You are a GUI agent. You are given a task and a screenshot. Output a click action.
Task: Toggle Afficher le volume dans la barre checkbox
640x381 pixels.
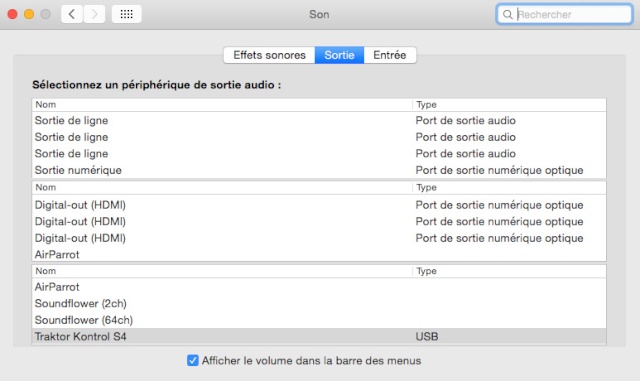click(x=193, y=360)
